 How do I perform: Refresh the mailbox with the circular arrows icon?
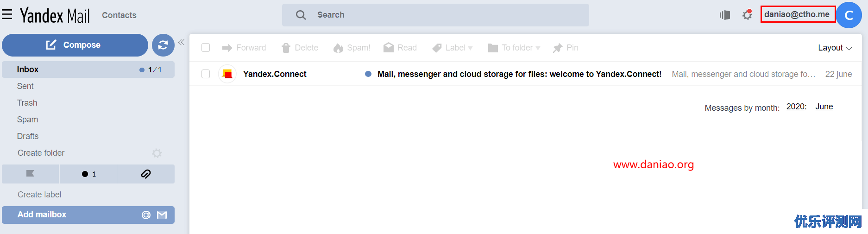click(163, 45)
